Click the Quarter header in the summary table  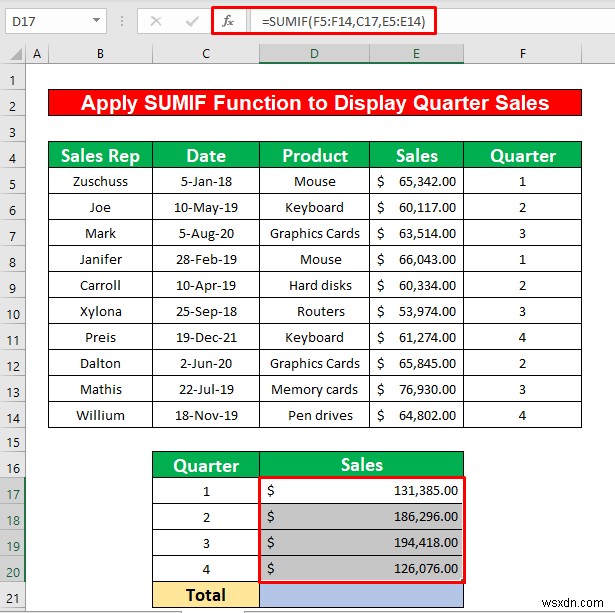[206, 465]
